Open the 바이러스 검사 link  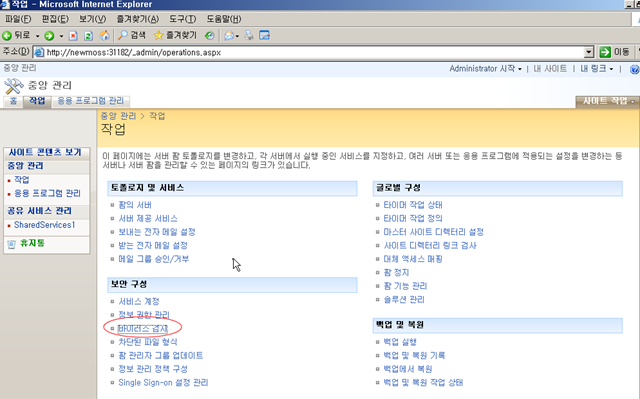pos(142,328)
